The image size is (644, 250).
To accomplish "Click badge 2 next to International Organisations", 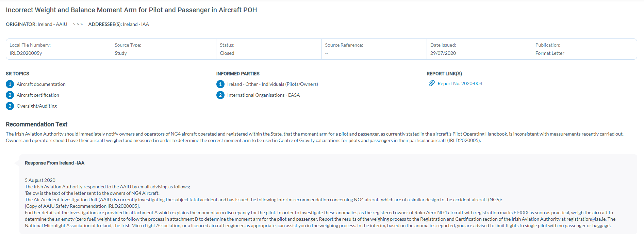I will [220, 95].
